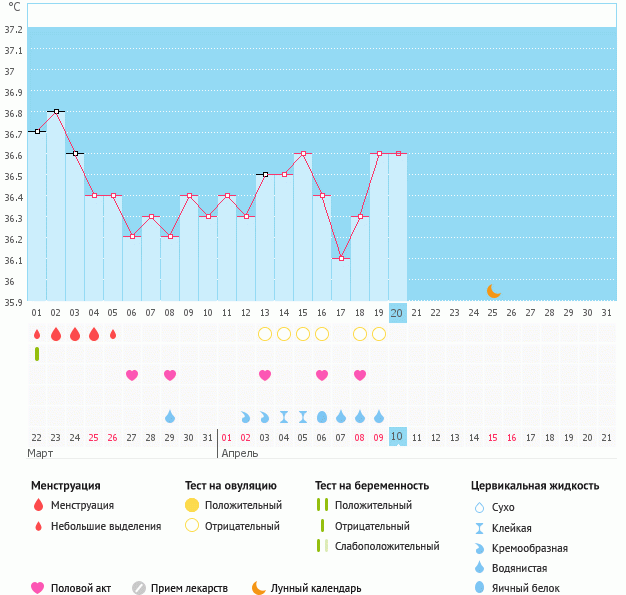Viewport: 626px width, 595px height.
Task: Click the small discharge drop on day 05
Action: click(x=113, y=334)
